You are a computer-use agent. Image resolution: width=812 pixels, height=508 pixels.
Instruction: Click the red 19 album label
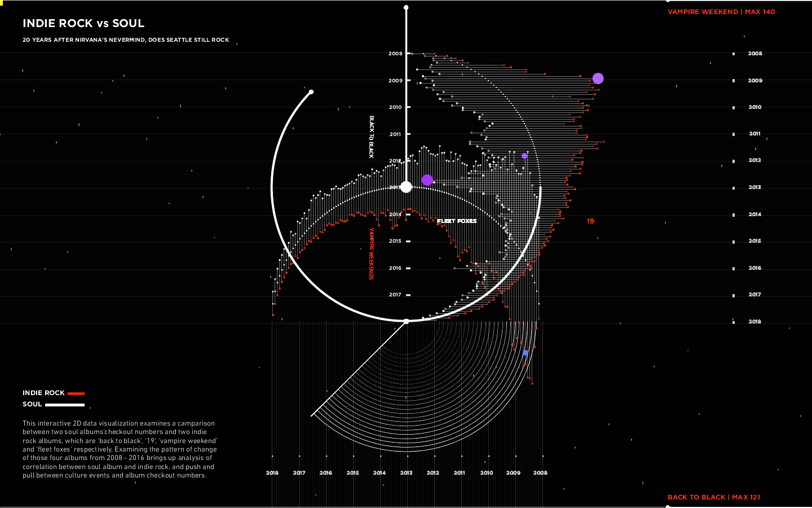590,221
